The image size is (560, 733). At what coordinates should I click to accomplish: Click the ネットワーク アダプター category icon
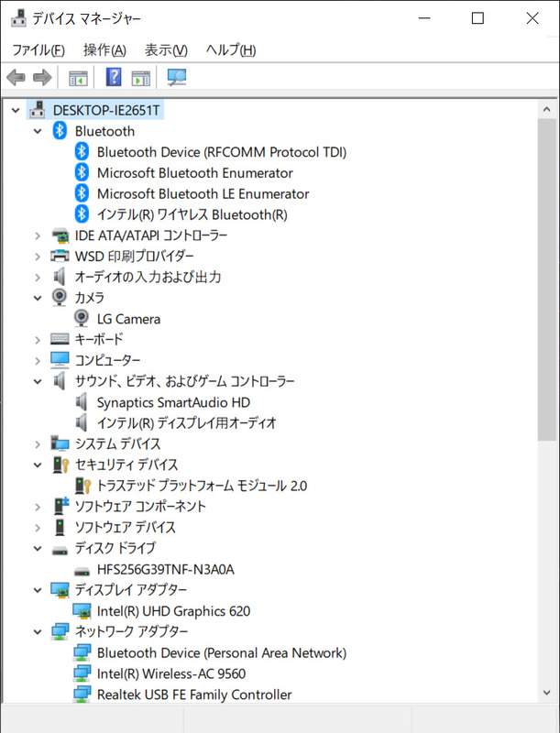[60, 631]
